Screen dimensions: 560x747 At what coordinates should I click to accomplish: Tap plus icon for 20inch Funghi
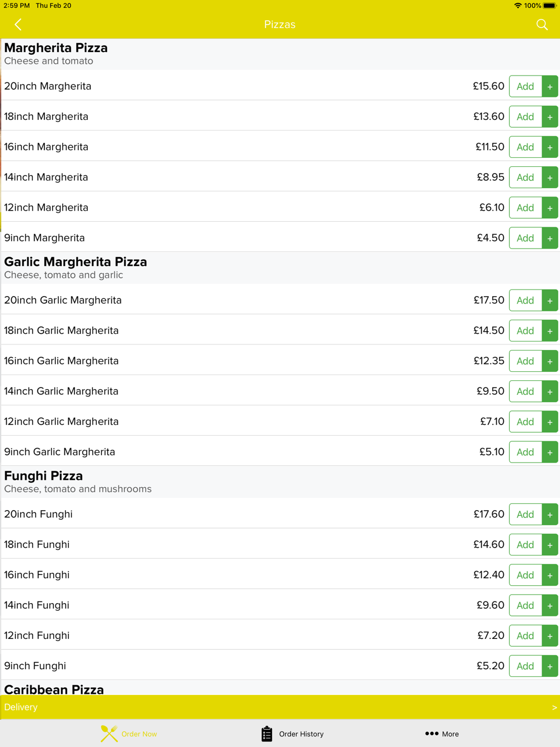(550, 514)
